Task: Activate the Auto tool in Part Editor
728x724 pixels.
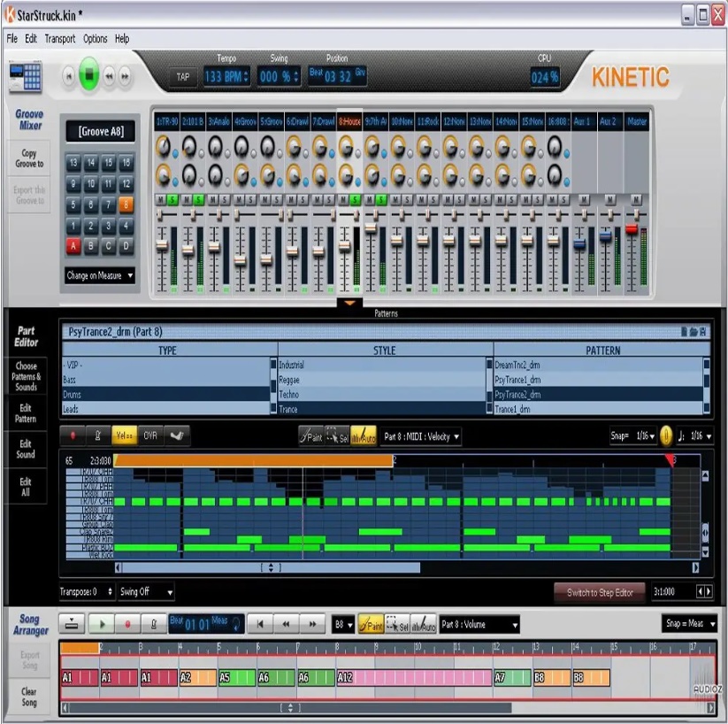Action: (x=364, y=436)
